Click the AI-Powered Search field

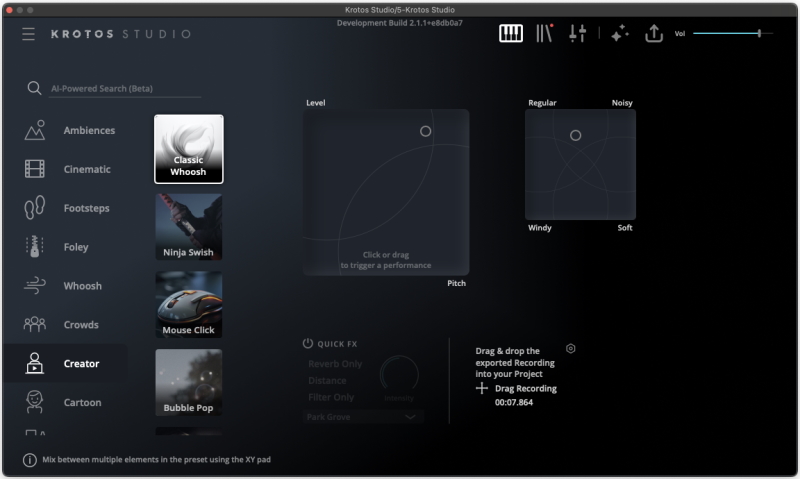(x=125, y=89)
